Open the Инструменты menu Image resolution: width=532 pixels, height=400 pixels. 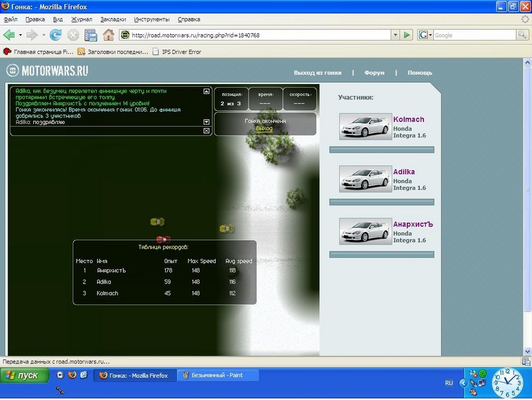pyautogui.click(x=152, y=19)
